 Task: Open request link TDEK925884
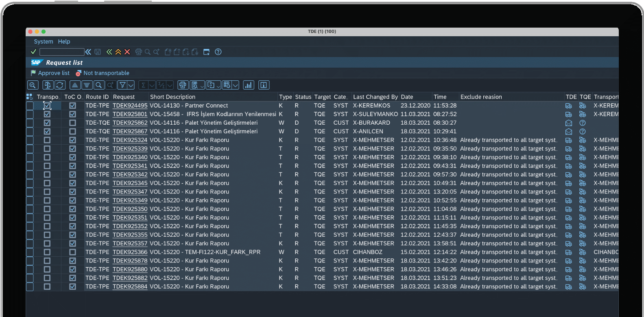pos(130,286)
